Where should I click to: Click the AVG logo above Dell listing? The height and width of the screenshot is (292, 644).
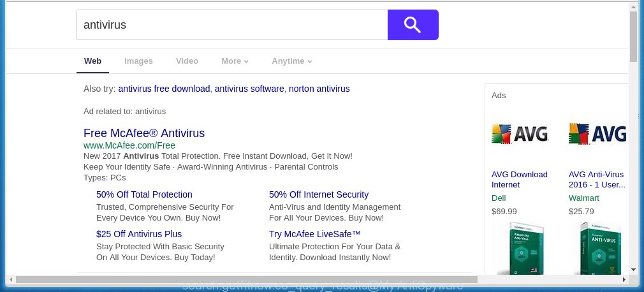520,134
